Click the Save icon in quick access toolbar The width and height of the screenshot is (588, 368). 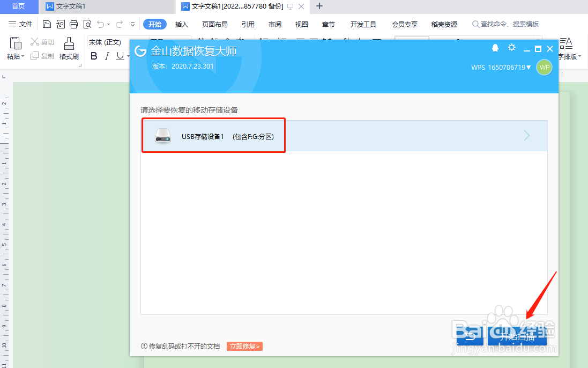[47, 24]
